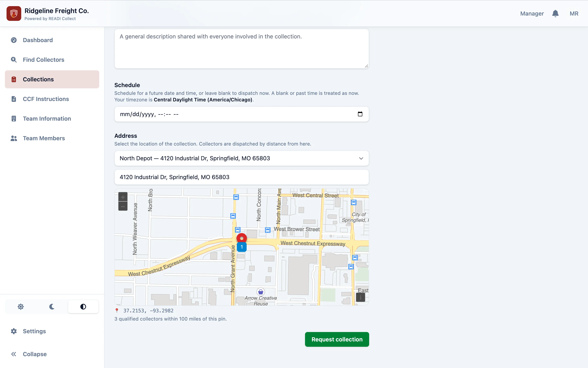The image size is (588, 368).
Task: Click the qualified collectors within 100 miles text
Action: click(x=170, y=319)
